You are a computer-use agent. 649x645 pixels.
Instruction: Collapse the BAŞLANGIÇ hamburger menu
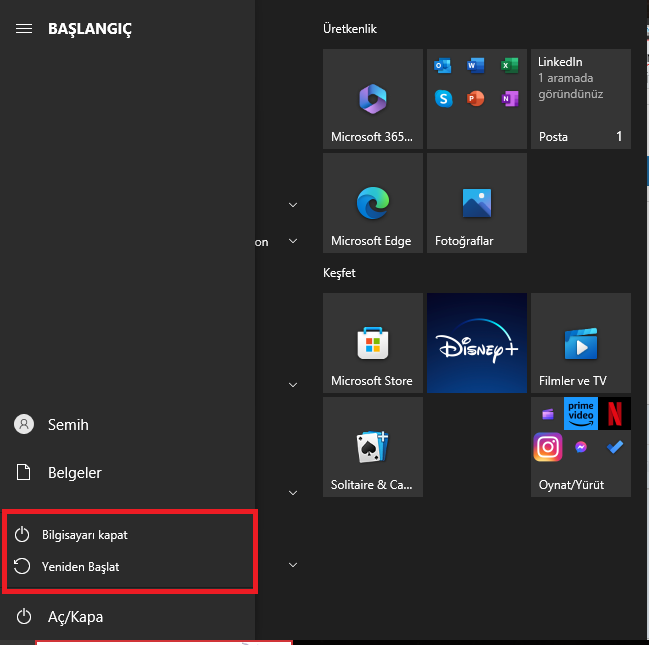tap(24, 29)
